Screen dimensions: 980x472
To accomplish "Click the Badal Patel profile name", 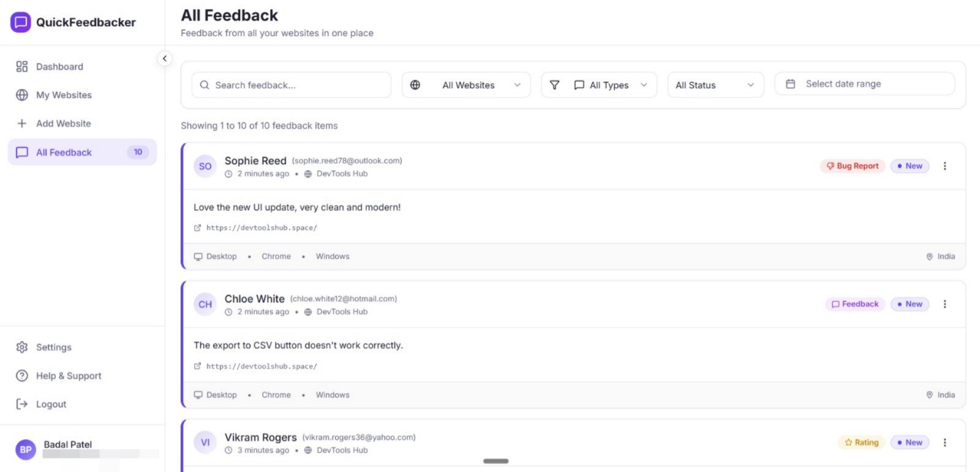I will point(68,444).
